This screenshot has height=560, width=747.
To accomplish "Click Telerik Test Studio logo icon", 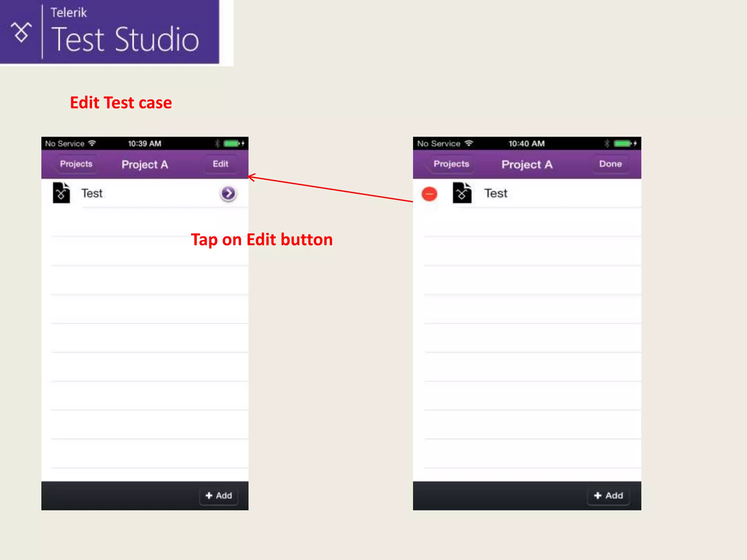I will [21, 32].
